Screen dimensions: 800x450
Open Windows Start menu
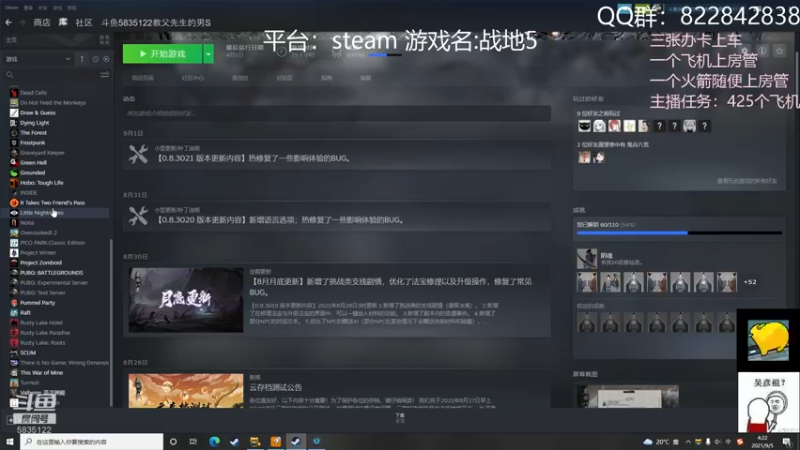coord(10,441)
